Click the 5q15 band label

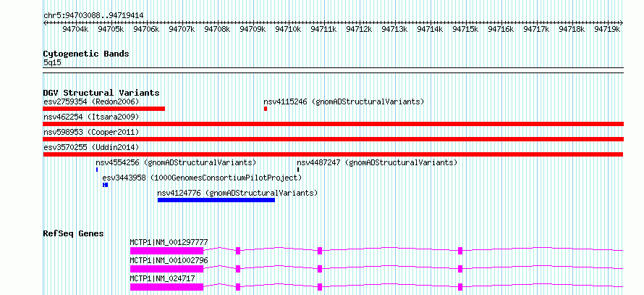pos(52,63)
